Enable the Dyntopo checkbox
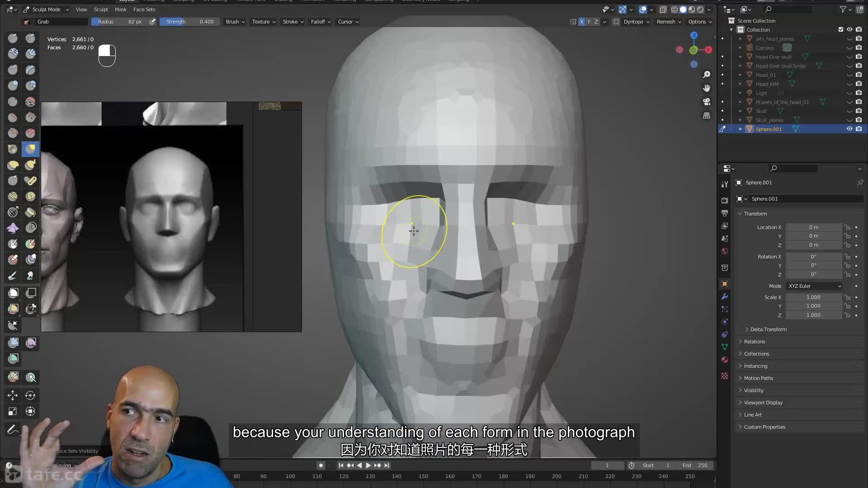This screenshot has height=488, width=868. (616, 22)
